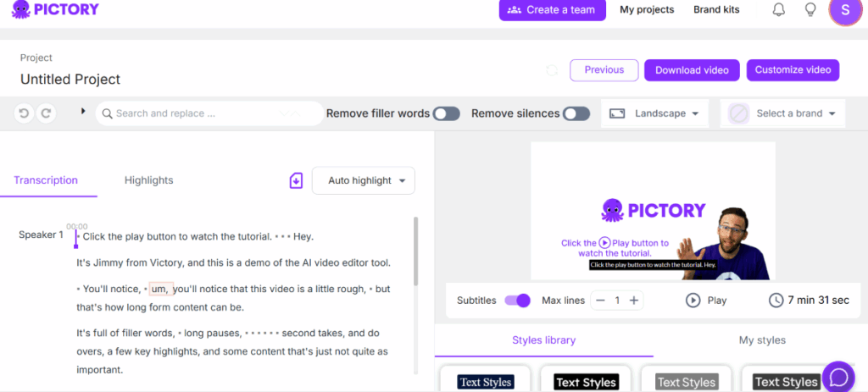Screen dimensions: 868x392
Task: Click the Max lines value 1
Action: pos(617,301)
